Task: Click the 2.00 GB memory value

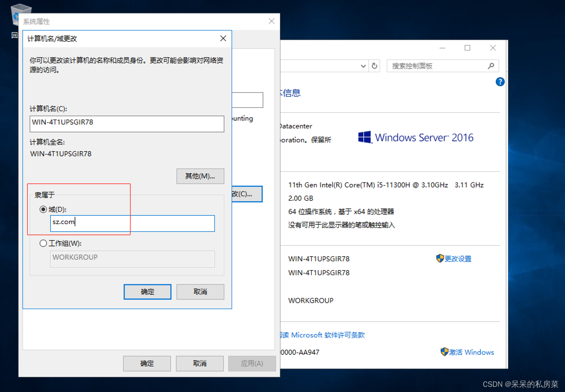Action: pos(300,198)
